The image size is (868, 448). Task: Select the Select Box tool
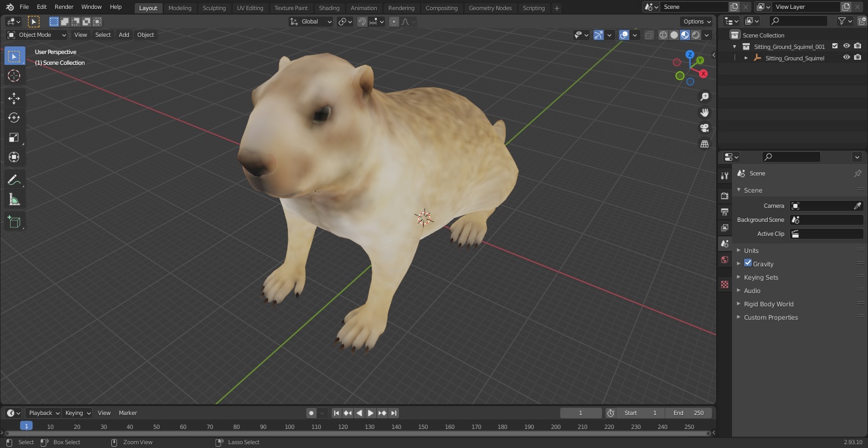(x=14, y=56)
